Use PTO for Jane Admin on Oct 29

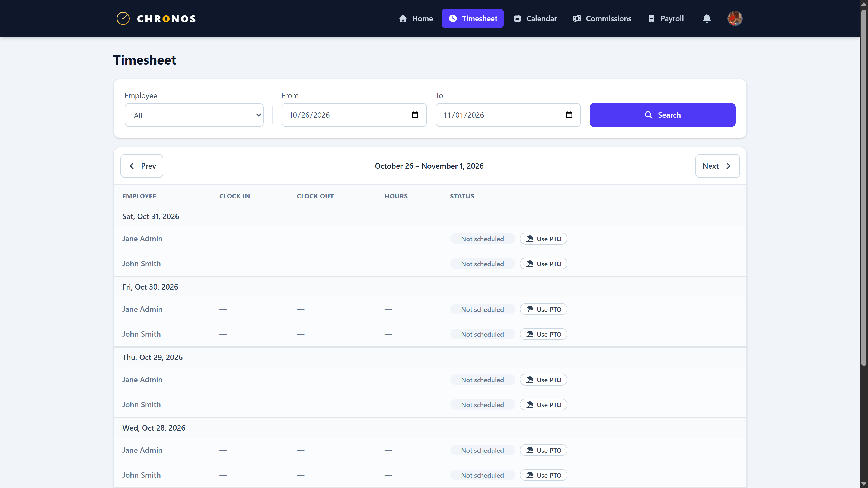coord(543,380)
